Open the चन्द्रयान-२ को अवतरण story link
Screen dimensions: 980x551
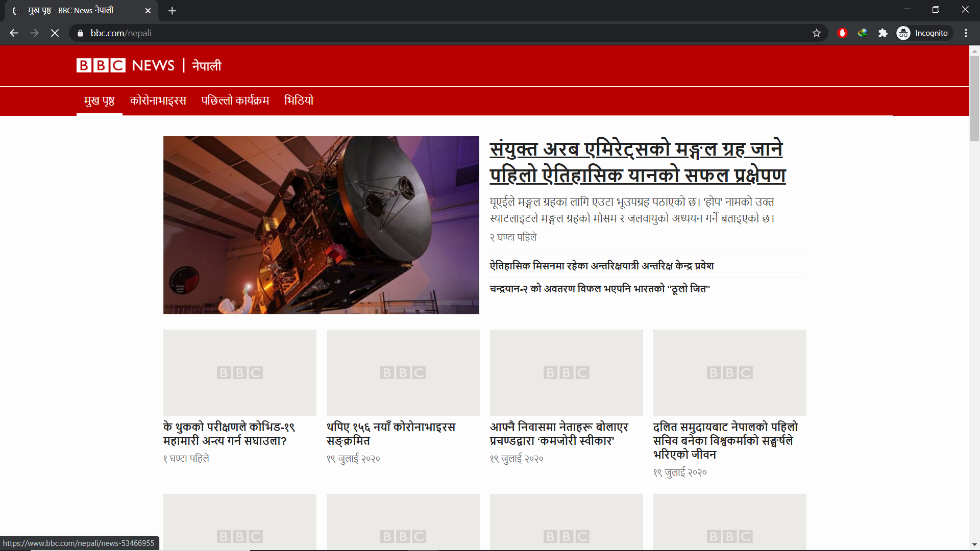[x=600, y=289]
